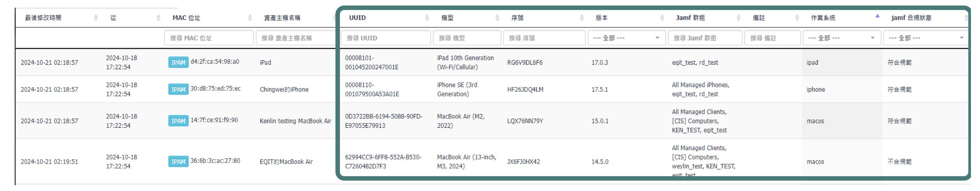The height and width of the screenshot is (191, 980).
Task: Open the jamf 合規狀態 filter dropdown
Action: click(x=926, y=38)
